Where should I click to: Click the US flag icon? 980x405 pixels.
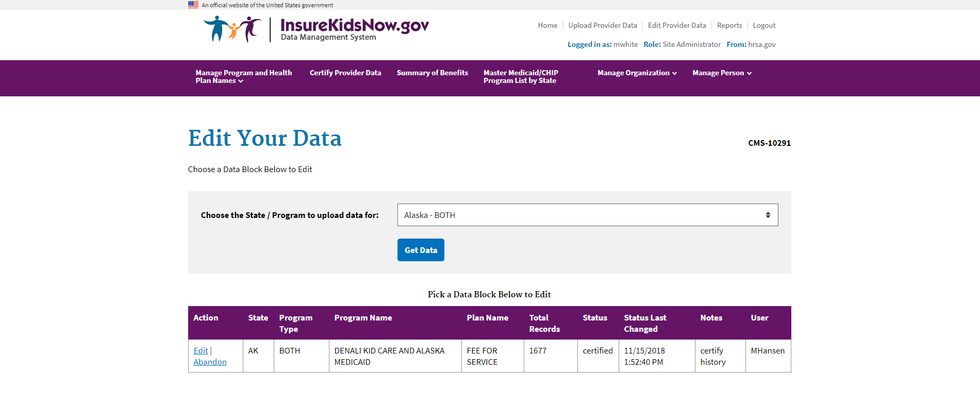[193, 5]
